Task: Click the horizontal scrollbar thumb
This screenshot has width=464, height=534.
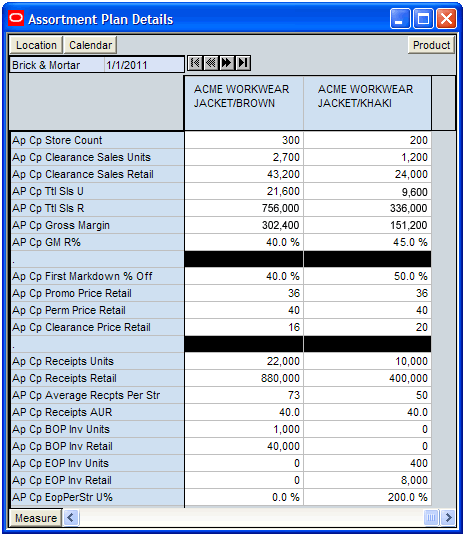Action: pos(431,518)
